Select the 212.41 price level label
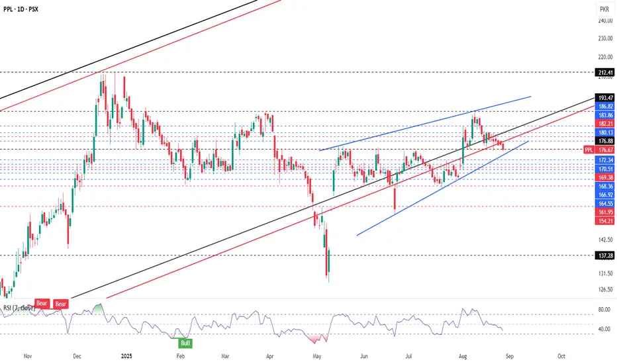Viewport: 617px width, 364px height. pos(605,72)
